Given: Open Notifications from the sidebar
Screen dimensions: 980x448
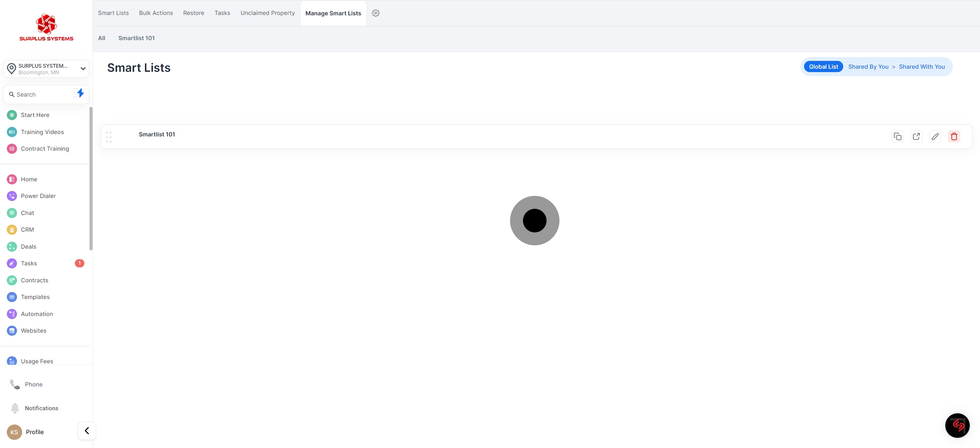Looking at the screenshot, I should pyautogui.click(x=41, y=408).
